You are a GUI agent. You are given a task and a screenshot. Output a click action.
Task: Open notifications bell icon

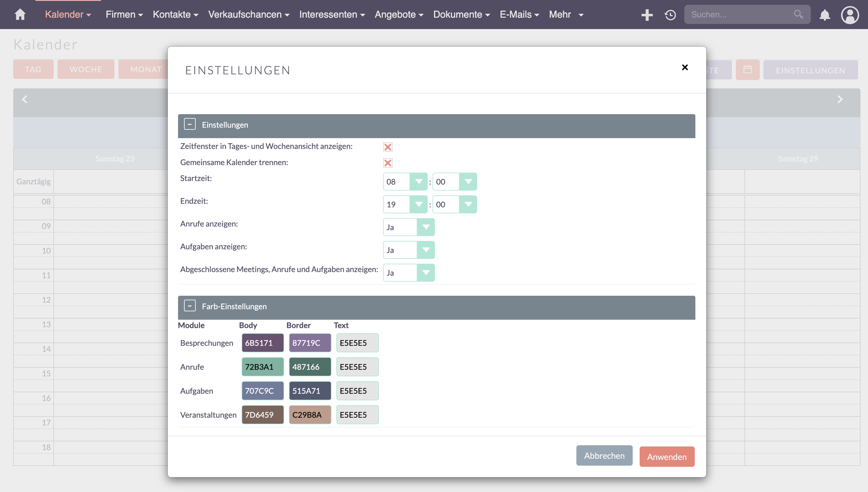pyautogui.click(x=825, y=14)
